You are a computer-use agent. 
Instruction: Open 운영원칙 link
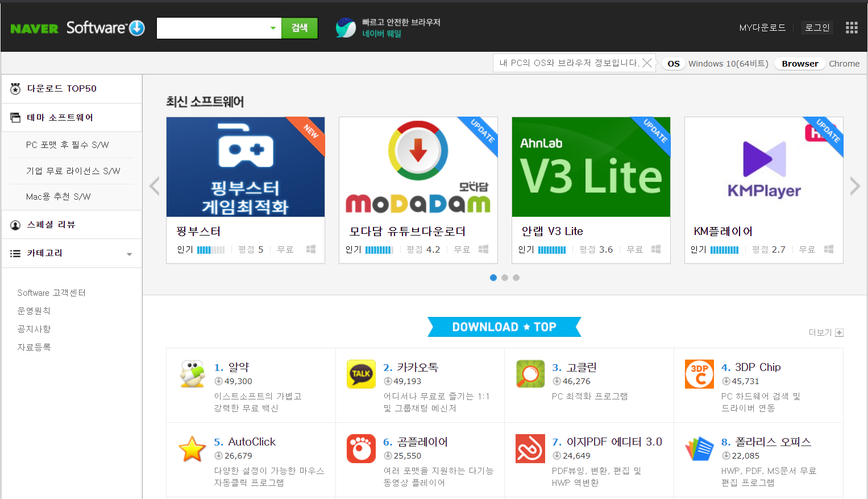[34, 311]
